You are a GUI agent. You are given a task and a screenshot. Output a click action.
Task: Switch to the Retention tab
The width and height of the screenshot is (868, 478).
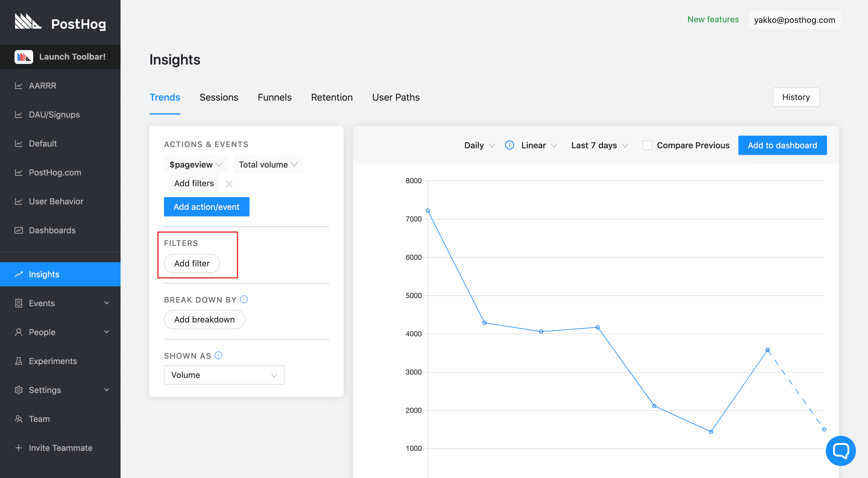(332, 97)
